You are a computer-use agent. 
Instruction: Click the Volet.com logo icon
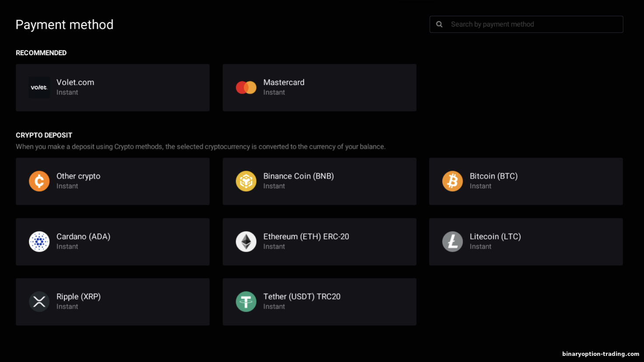pyautogui.click(x=39, y=88)
